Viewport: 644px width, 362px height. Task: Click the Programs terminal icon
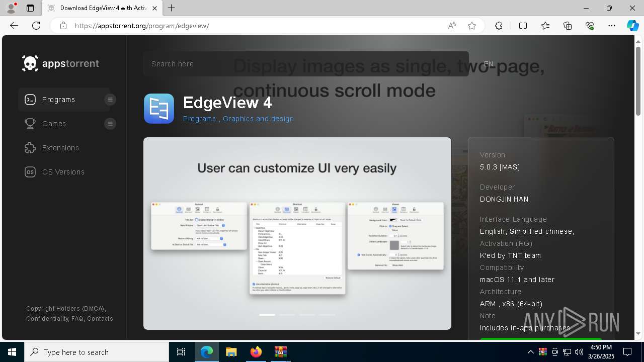click(30, 100)
